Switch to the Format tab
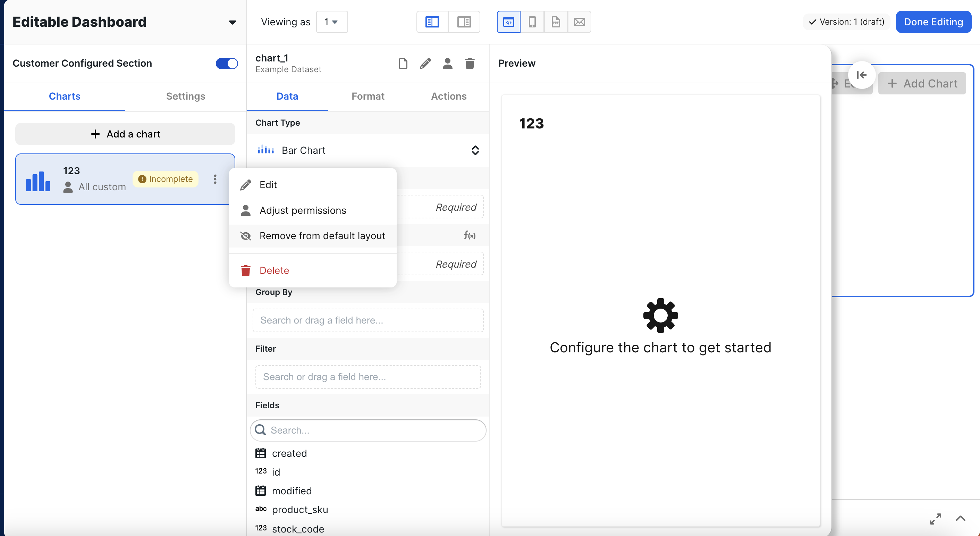 tap(367, 96)
